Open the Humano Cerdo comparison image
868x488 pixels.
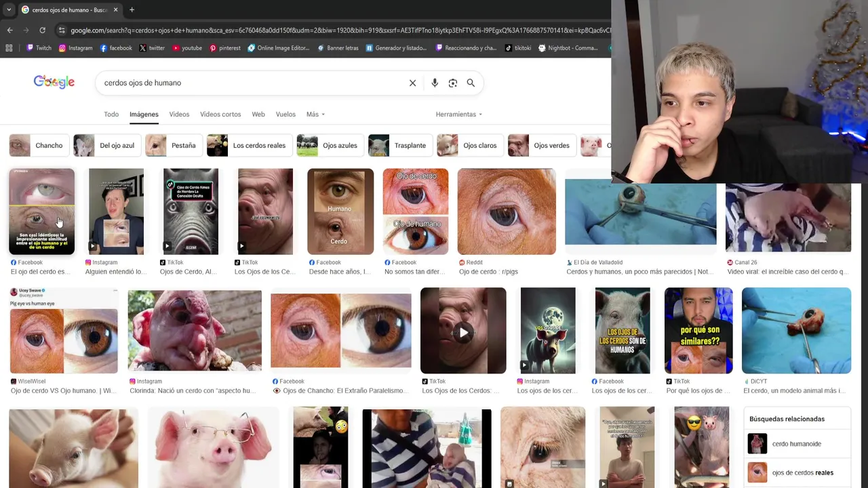(x=340, y=211)
